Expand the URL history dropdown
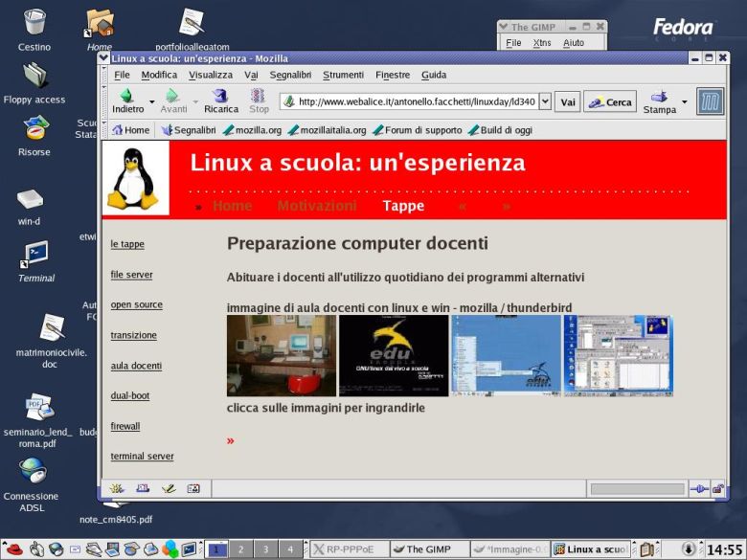The height and width of the screenshot is (560, 747). pyautogui.click(x=546, y=101)
